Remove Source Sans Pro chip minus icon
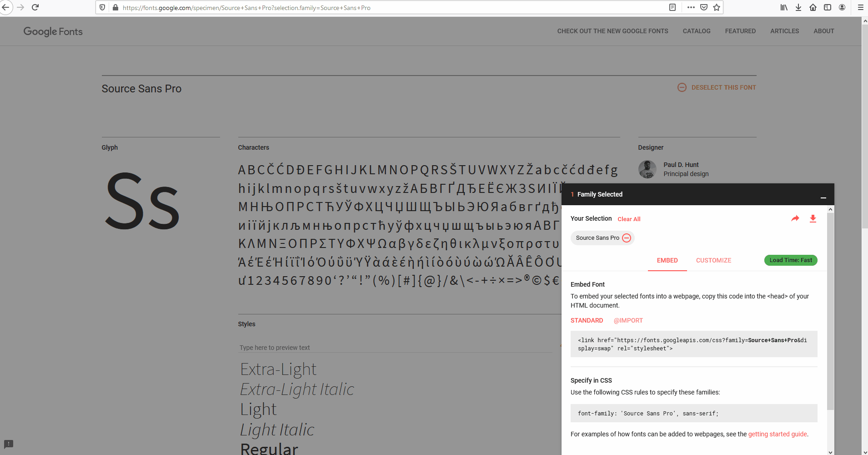This screenshot has height=455, width=868. [x=627, y=238]
